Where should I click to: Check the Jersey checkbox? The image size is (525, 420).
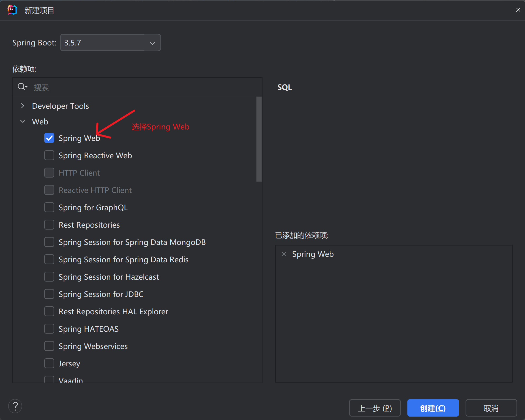49,363
